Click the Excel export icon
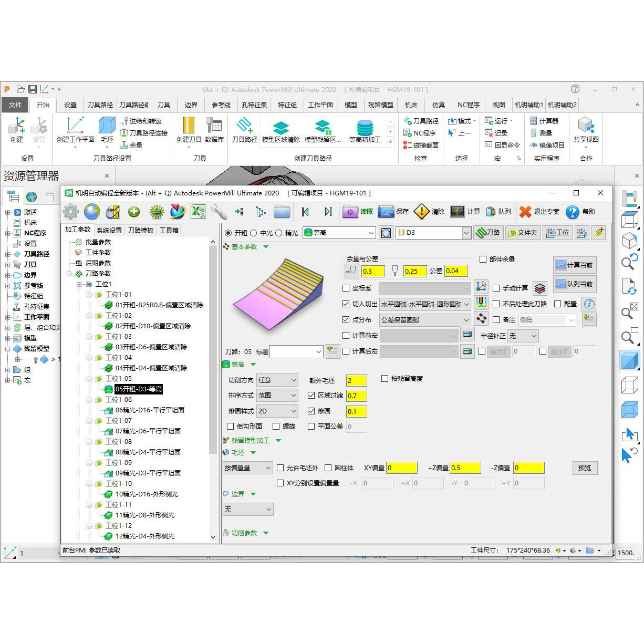Screen dimensions: 644x644 198,212
